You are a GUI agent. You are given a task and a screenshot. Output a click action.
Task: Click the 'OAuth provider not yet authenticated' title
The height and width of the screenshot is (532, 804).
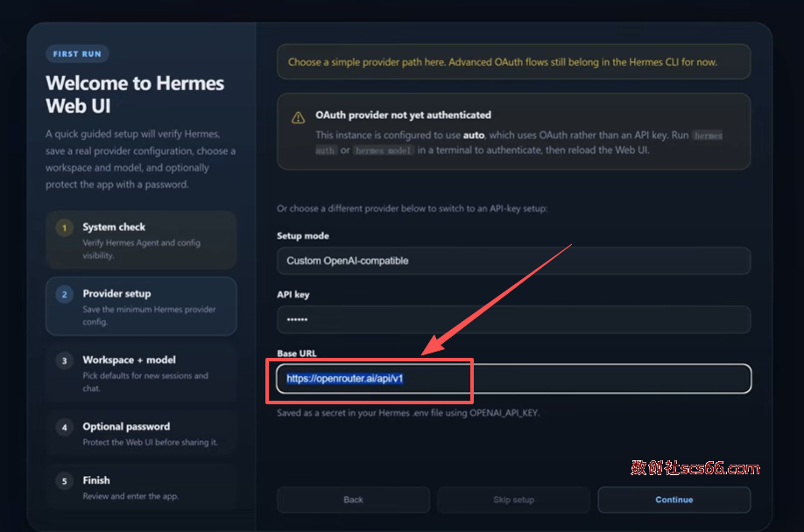coord(403,115)
